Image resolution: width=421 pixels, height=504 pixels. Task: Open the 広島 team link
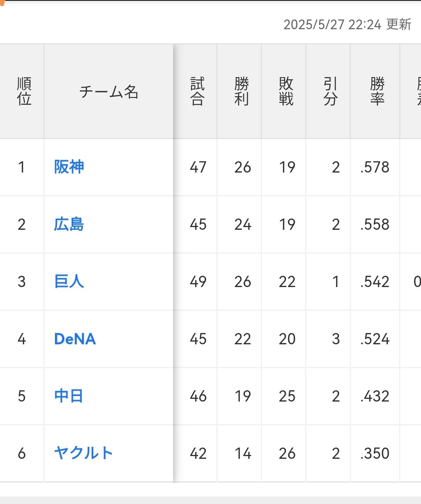69,224
